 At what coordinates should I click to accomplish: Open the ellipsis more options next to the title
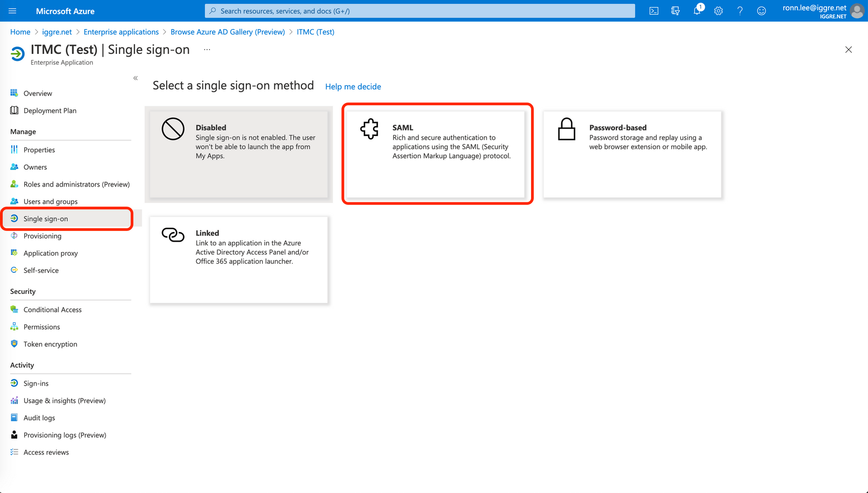(207, 50)
